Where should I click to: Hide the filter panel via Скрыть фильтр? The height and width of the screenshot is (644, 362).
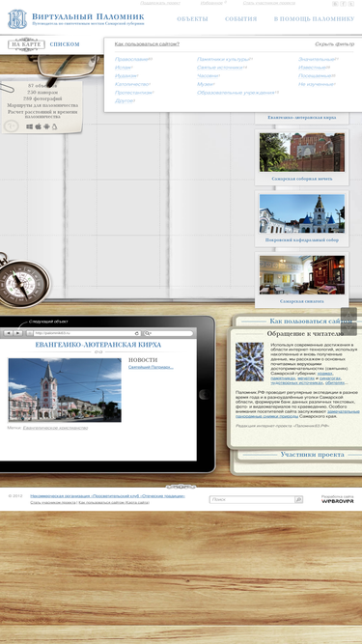pos(335,44)
